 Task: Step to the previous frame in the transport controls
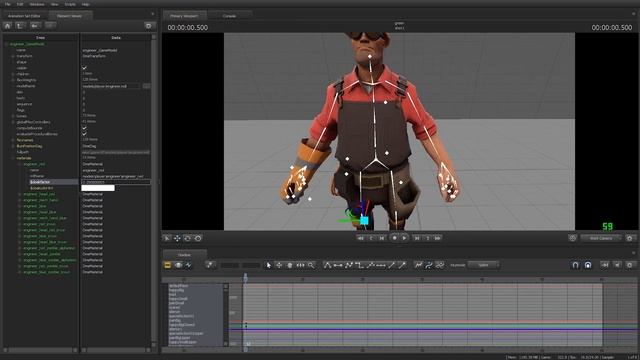(x=382, y=238)
